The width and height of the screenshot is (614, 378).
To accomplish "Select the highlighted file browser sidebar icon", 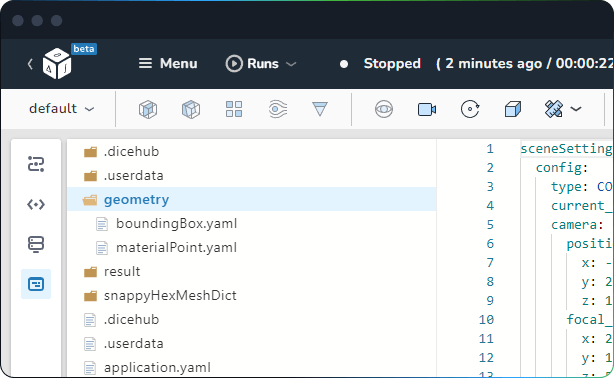I will click(x=36, y=284).
